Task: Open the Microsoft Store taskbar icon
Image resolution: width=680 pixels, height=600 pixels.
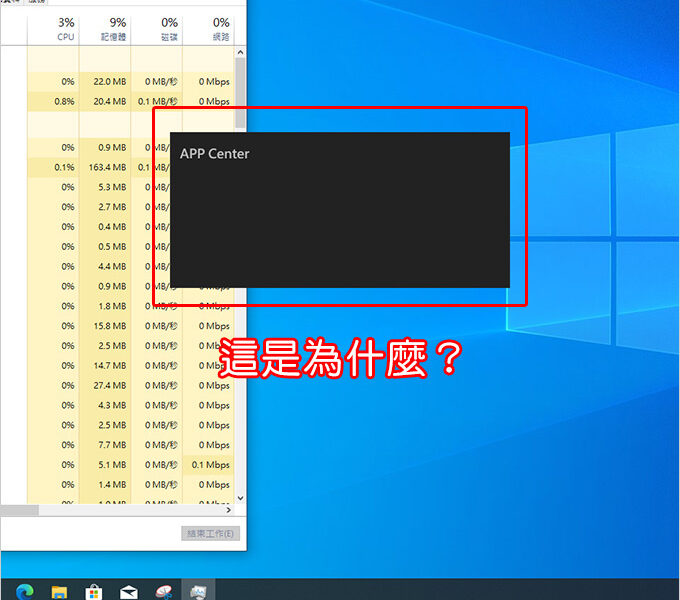Action: [x=93, y=590]
